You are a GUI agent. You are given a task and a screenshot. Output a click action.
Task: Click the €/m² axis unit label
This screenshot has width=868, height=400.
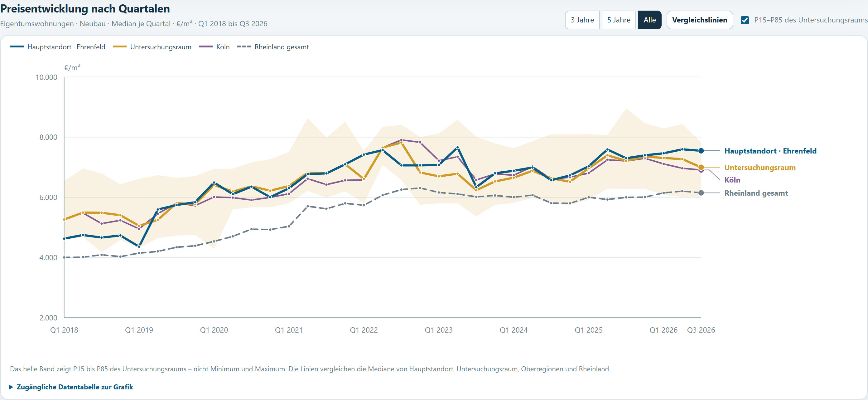(x=72, y=67)
